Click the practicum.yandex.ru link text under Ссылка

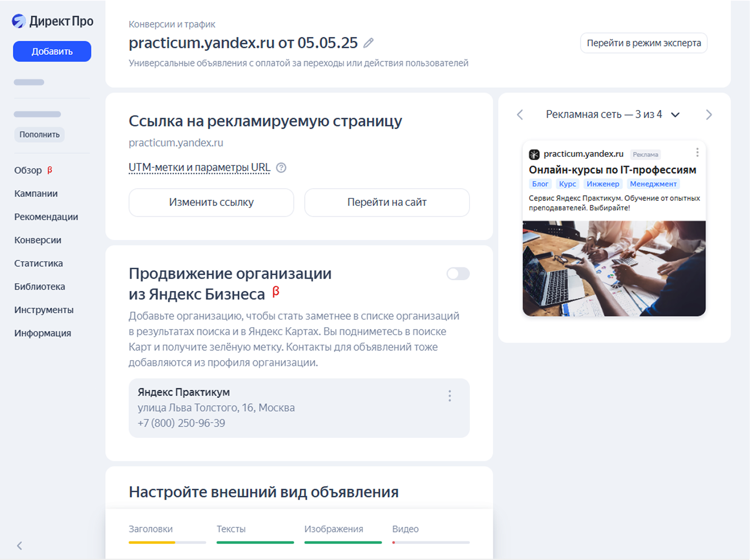(176, 143)
